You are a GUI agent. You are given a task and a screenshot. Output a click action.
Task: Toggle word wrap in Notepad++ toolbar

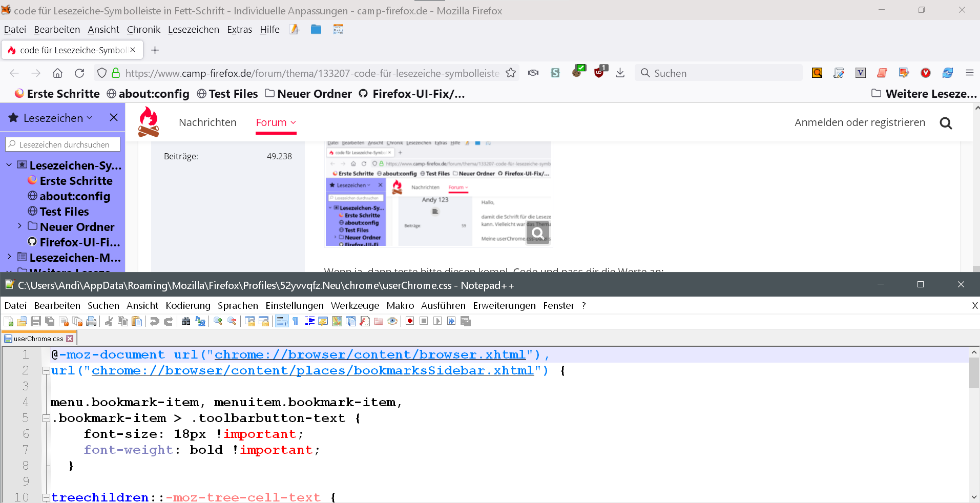click(282, 321)
